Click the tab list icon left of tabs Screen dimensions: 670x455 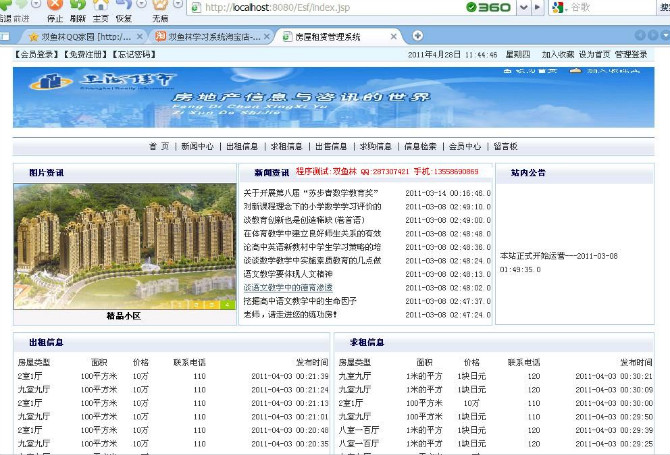click(5, 37)
